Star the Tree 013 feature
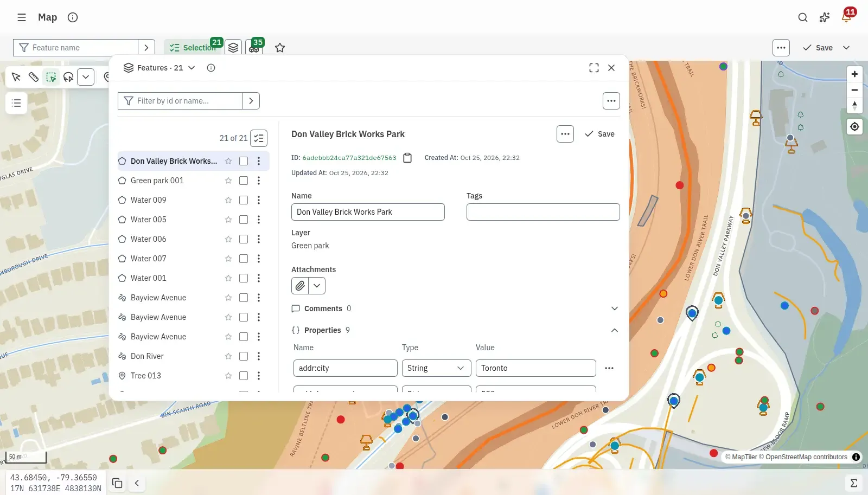The width and height of the screenshot is (868, 495). [228, 376]
